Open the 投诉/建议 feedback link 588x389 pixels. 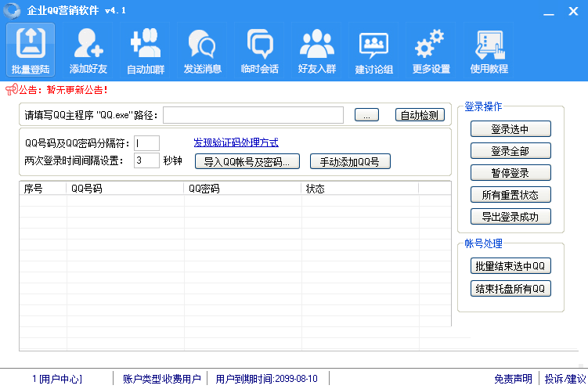pyautogui.click(x=565, y=379)
